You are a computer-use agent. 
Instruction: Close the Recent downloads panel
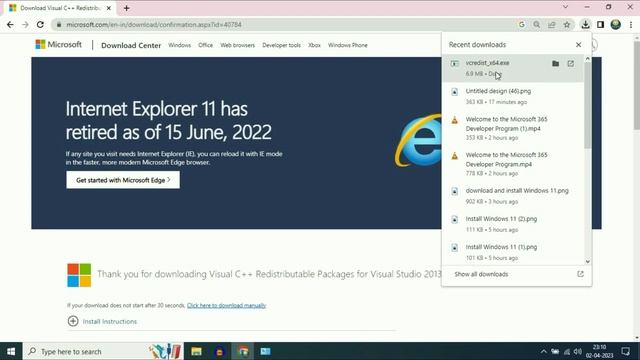[578, 44]
